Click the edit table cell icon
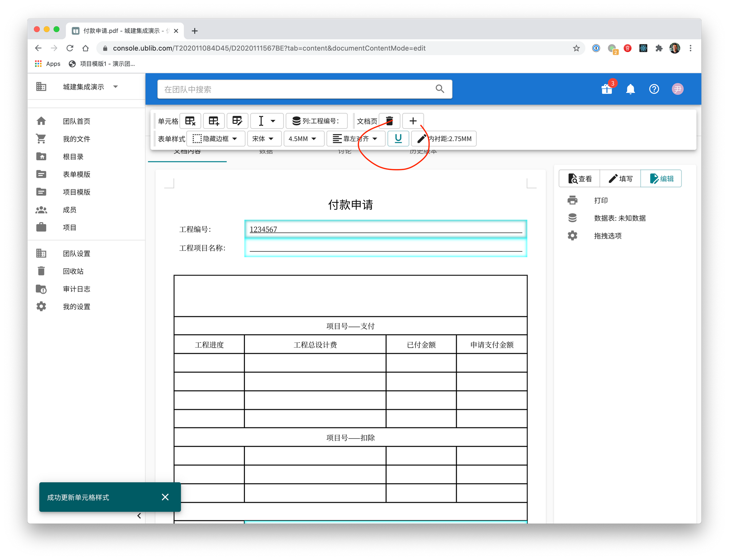 [x=237, y=121]
